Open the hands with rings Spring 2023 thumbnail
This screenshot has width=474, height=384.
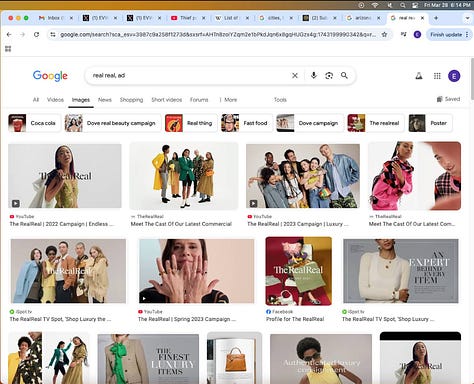pyautogui.click(x=196, y=271)
